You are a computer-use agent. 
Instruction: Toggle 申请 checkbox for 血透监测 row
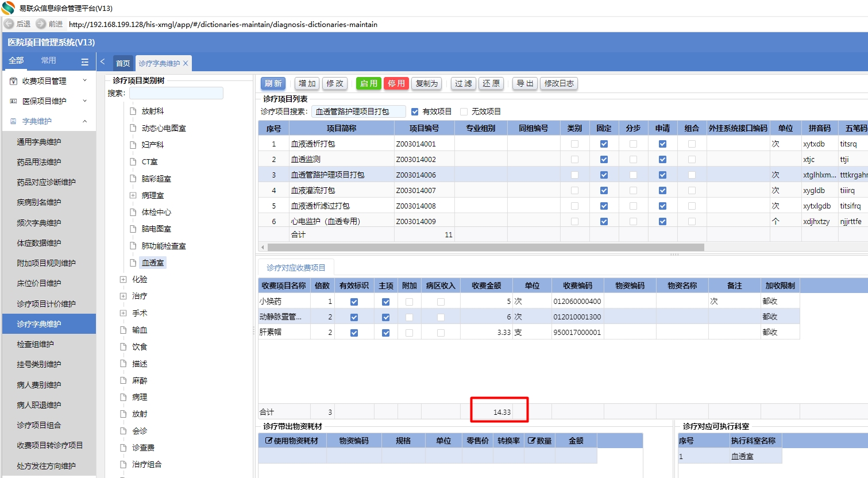pos(662,159)
